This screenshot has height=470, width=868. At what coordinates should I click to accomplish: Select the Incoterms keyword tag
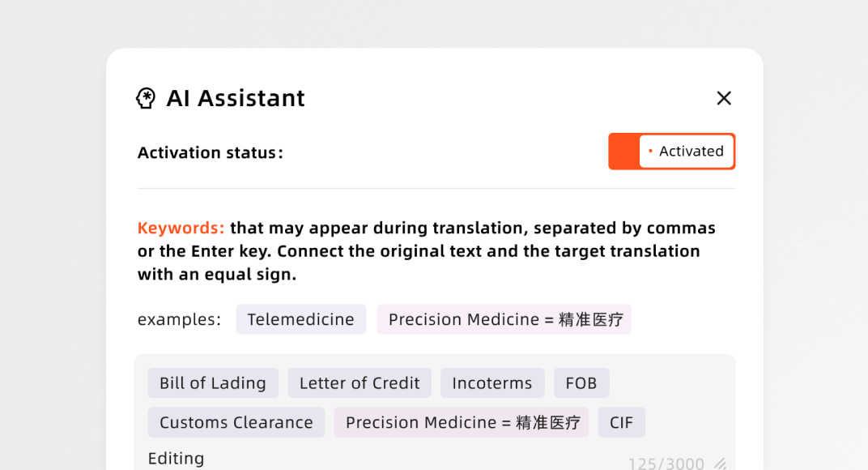[492, 383]
